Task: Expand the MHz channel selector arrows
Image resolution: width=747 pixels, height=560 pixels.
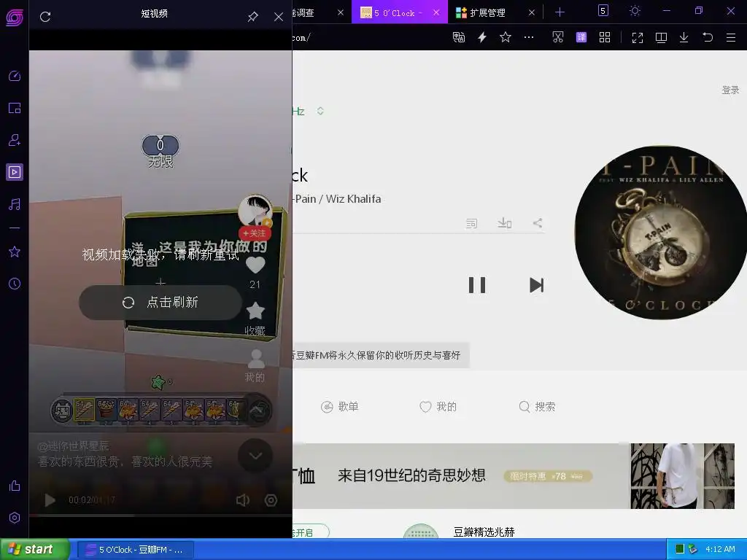Action: tap(320, 111)
